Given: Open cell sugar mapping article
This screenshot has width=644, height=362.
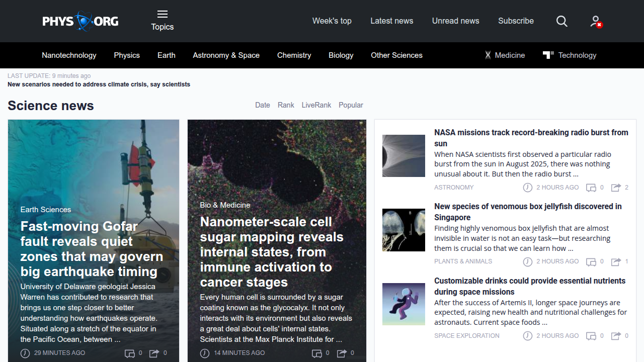Looking at the screenshot, I should (272, 252).
